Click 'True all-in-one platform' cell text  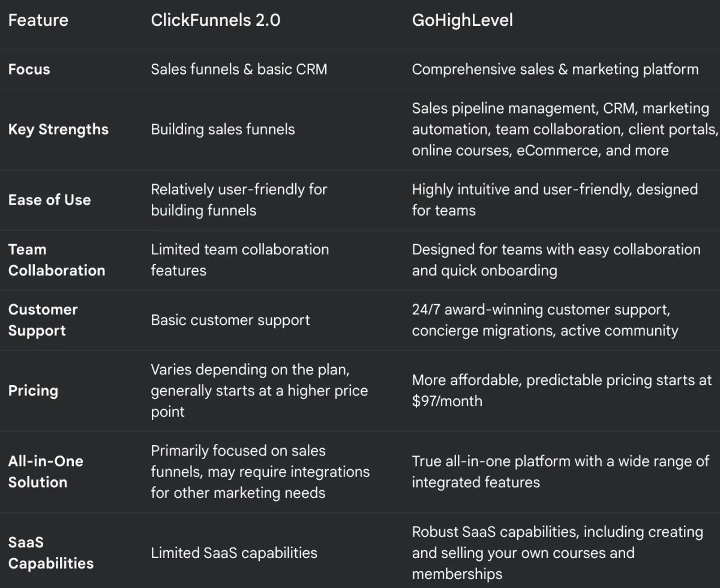(560, 472)
